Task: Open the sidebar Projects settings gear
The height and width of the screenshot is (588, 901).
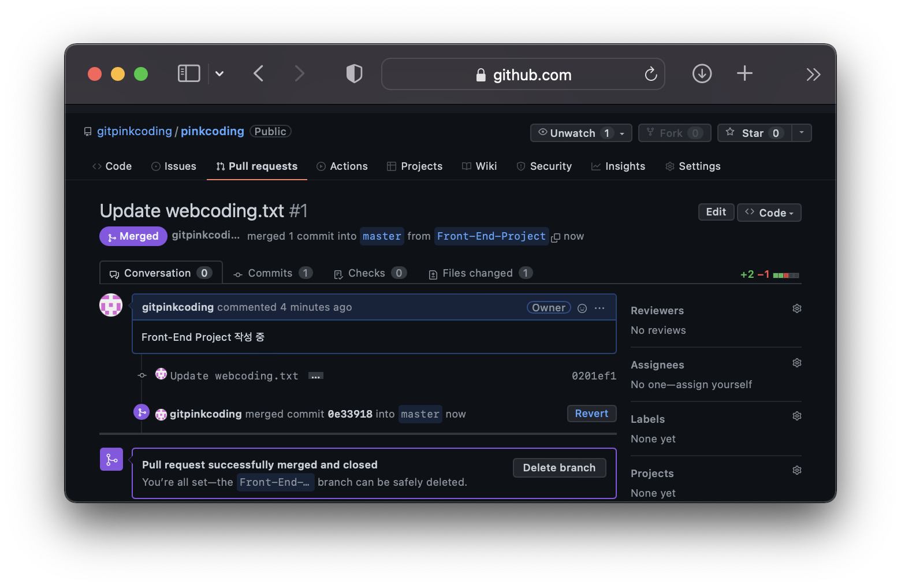Action: click(797, 470)
